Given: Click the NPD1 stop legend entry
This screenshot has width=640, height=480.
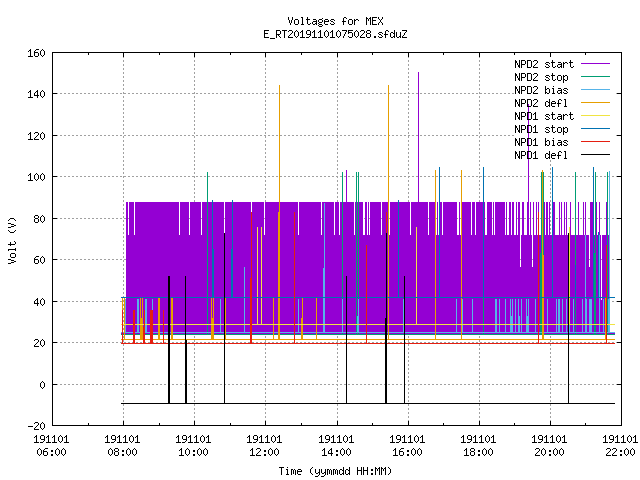Looking at the screenshot, I should pyautogui.click(x=562, y=129).
